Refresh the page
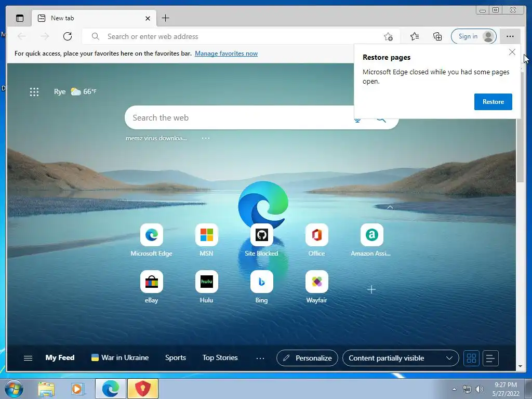The image size is (532, 399). tap(68, 36)
